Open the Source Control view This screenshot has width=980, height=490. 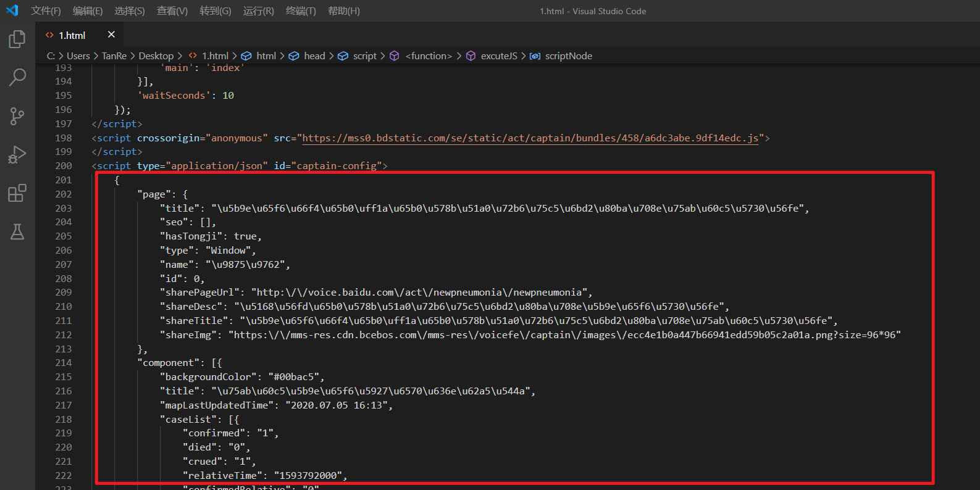[x=17, y=116]
